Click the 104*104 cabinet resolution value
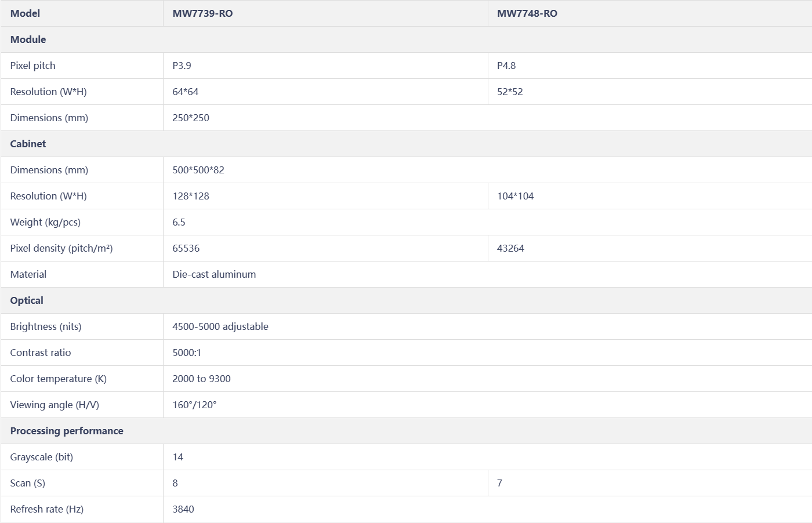The image size is (812, 523). (515, 196)
